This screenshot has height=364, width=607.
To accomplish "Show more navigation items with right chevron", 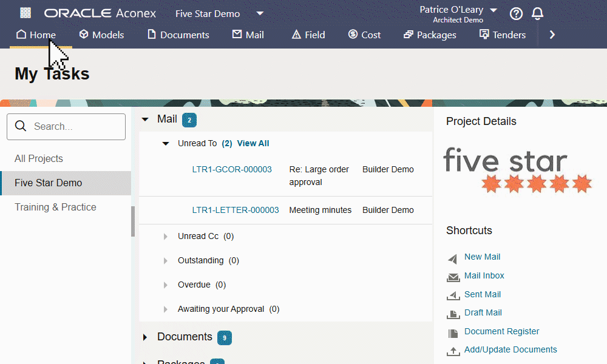I will tap(552, 35).
